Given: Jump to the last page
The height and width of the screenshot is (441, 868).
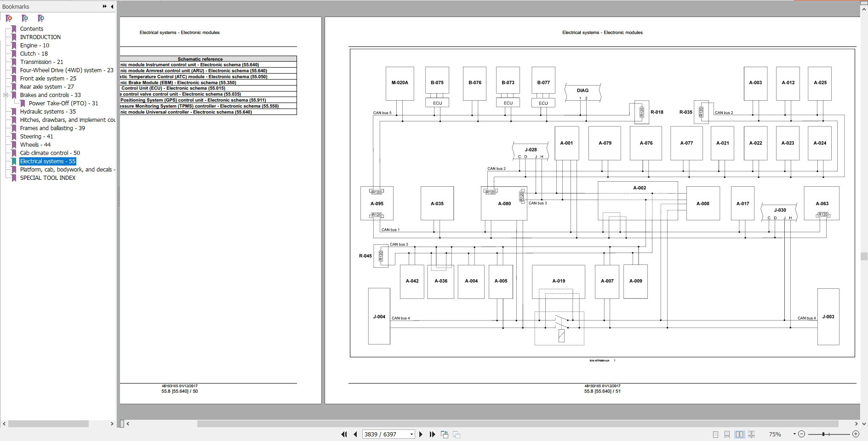Looking at the screenshot, I should coord(432,434).
